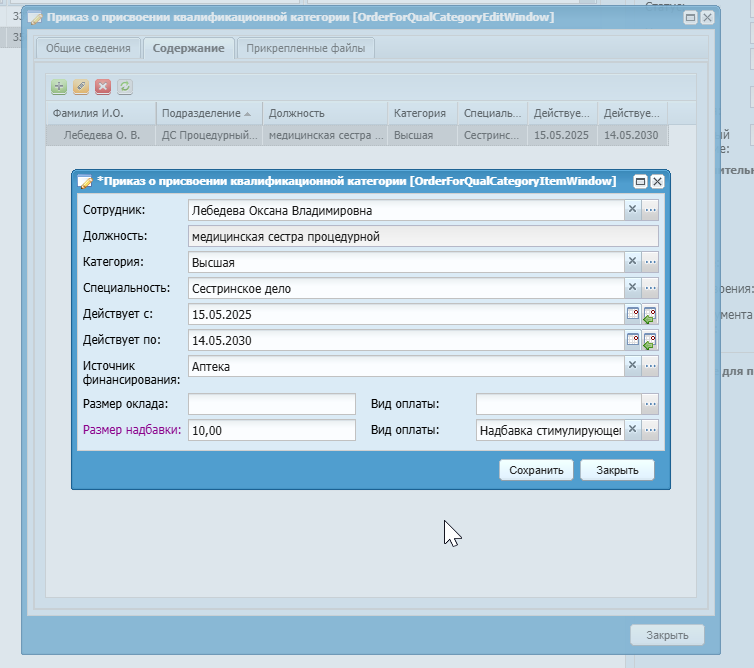The width and height of the screenshot is (754, 668).
Task: Clear the Сотрудник field
Action: pos(632,210)
